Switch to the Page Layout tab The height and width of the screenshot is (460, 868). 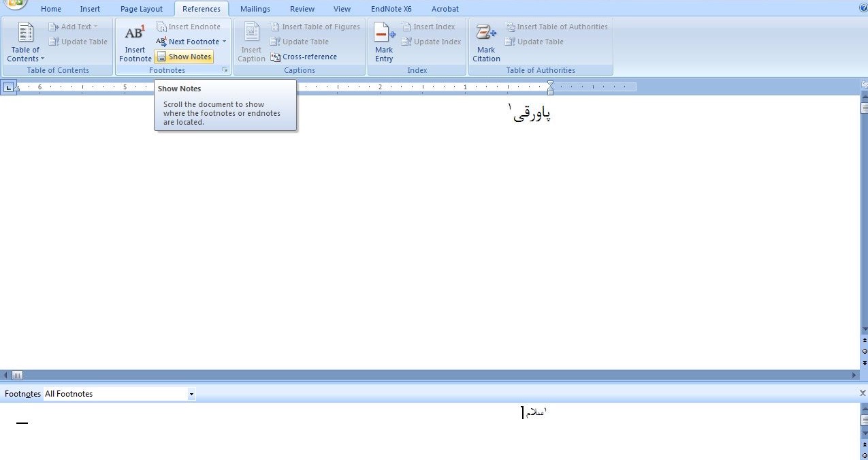coord(142,9)
